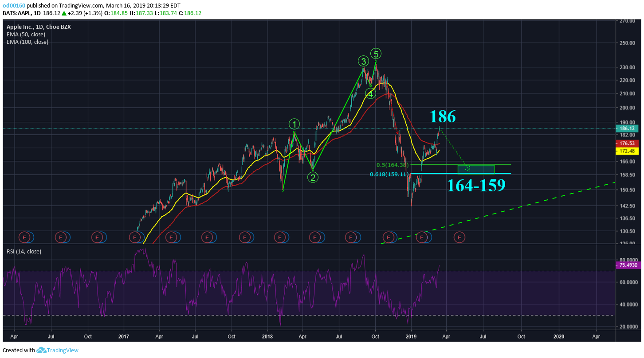
Task: Click the 142.50 price axis label
Action: 626,206
